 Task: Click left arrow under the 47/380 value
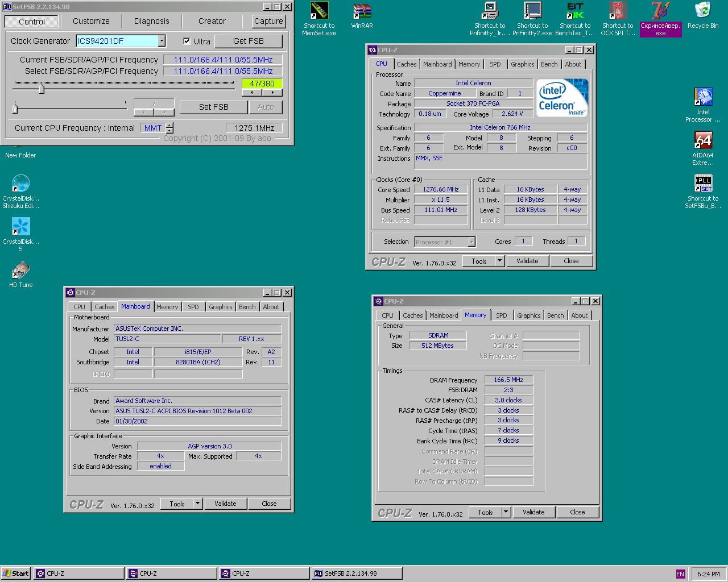click(x=252, y=92)
